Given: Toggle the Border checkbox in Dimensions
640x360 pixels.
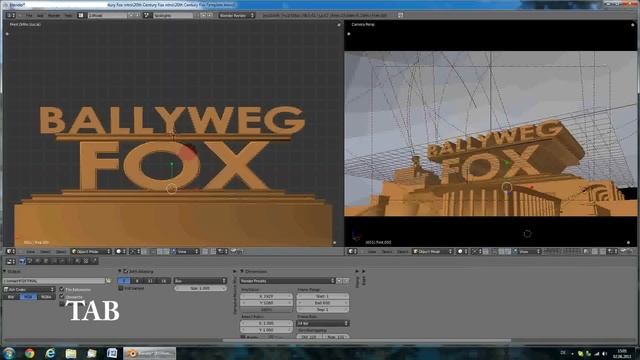Looking at the screenshot, I should [243, 338].
